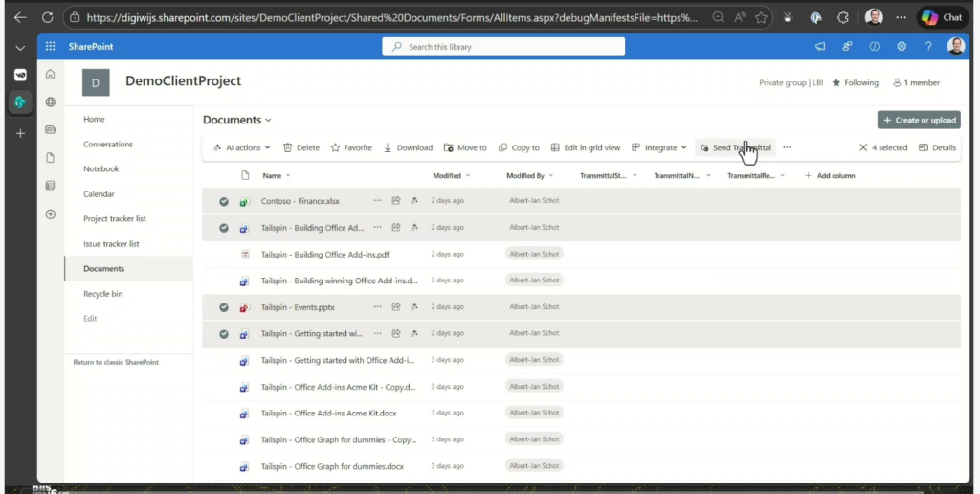Open the Copilot Chat button
The width and height of the screenshot is (980, 494).
click(x=943, y=17)
